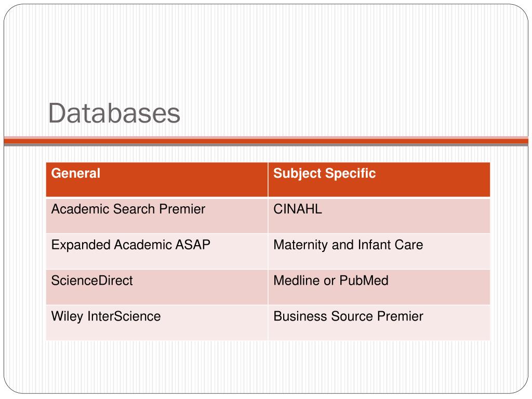Image resolution: width=532 pixels, height=399 pixels.
Task: Click the orange divider line under title
Action: coord(266,141)
